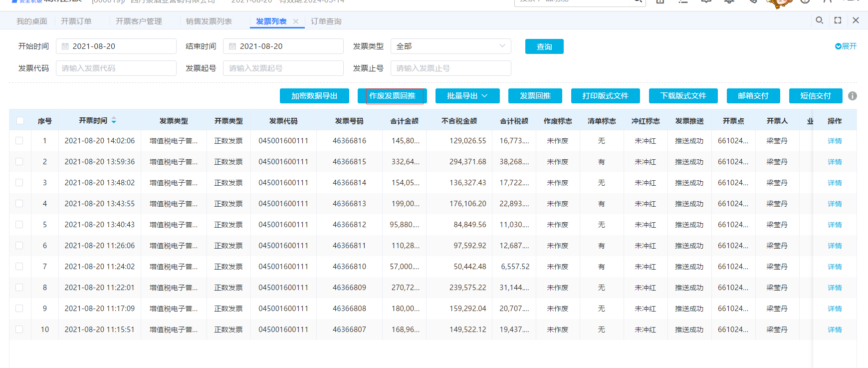Select the row checkbox for invoice 46366813
The height and width of the screenshot is (368, 868).
point(19,204)
